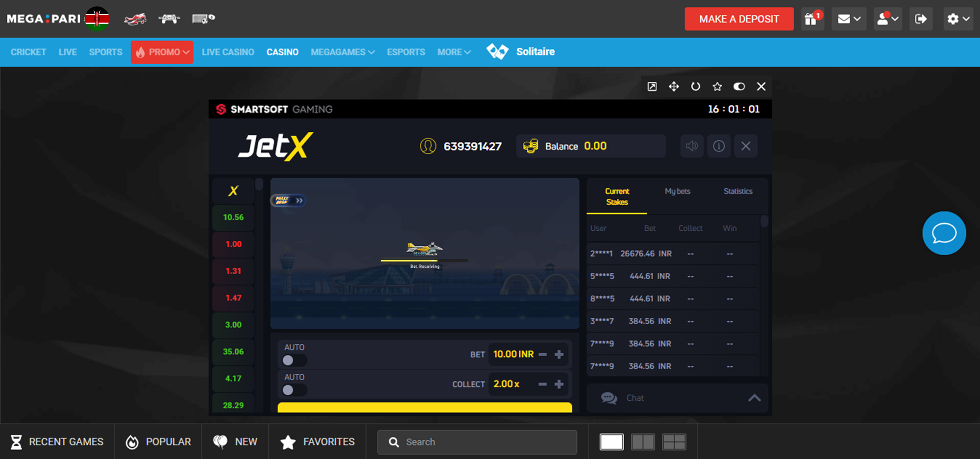Select the 10.56 multiplier history entry

click(233, 217)
